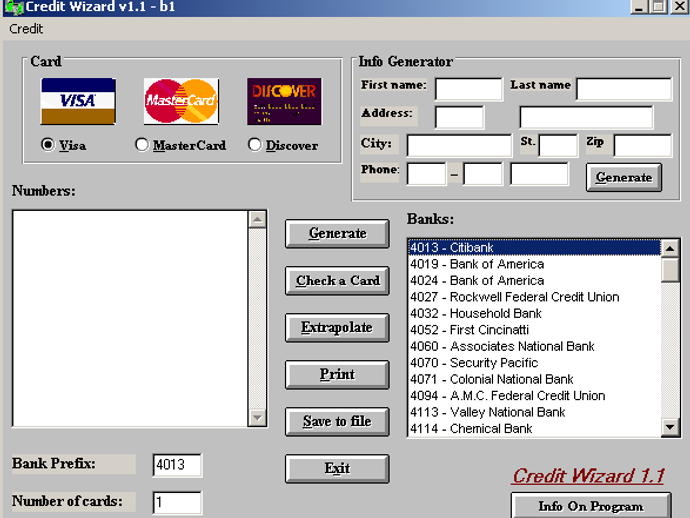
Task: Select 4094 - A.M.C. Federal Credit Union
Action: (x=534, y=396)
